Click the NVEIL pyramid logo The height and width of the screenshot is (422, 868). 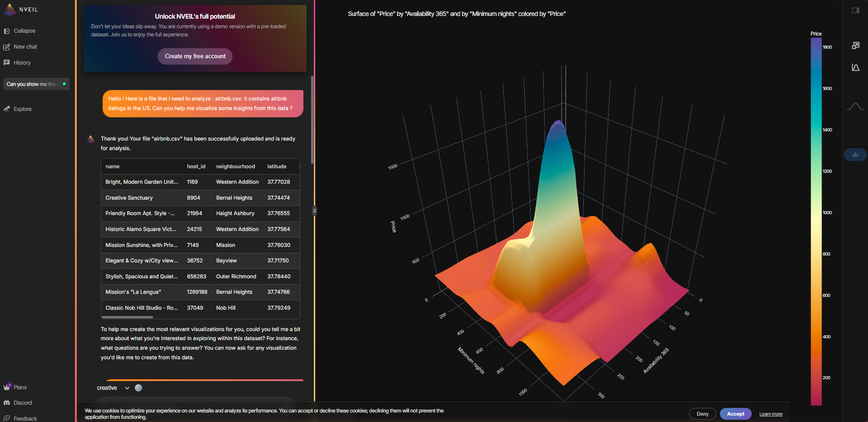pos(10,9)
